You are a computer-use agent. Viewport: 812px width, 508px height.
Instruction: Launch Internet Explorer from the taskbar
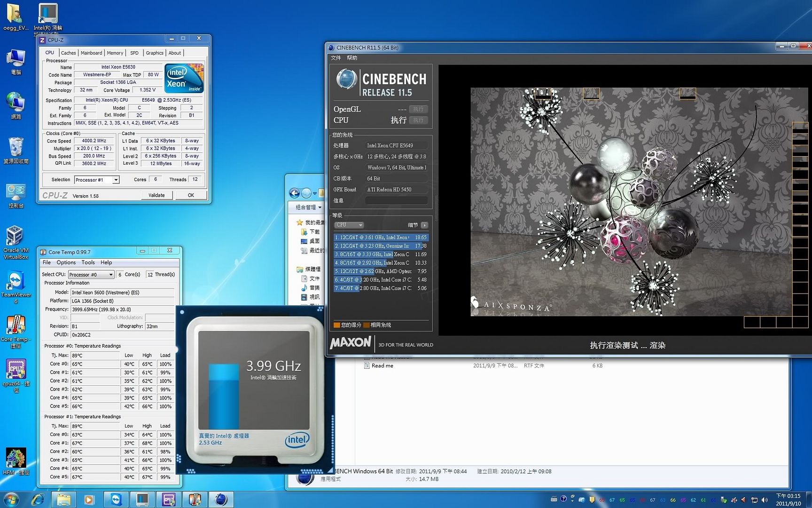click(38, 500)
